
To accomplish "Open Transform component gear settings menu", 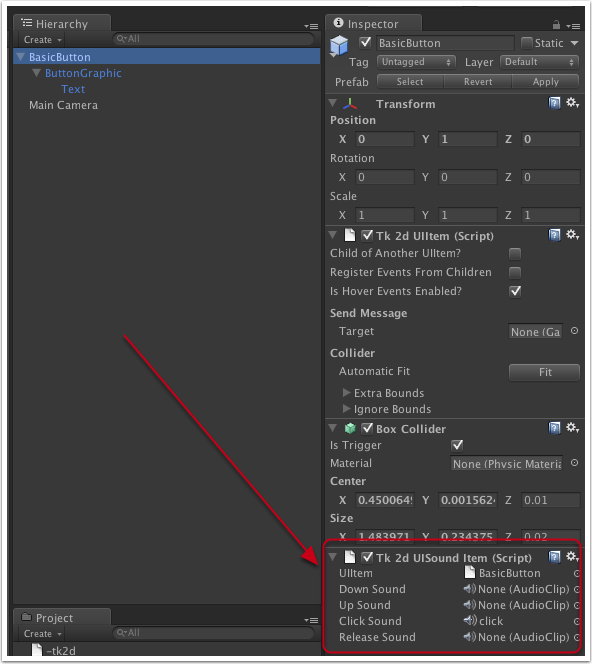I will [x=573, y=103].
